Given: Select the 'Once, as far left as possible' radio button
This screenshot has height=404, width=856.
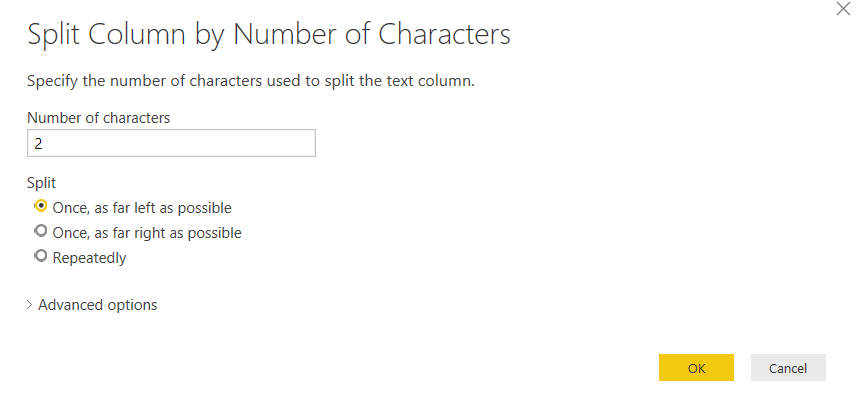Looking at the screenshot, I should tap(41, 207).
